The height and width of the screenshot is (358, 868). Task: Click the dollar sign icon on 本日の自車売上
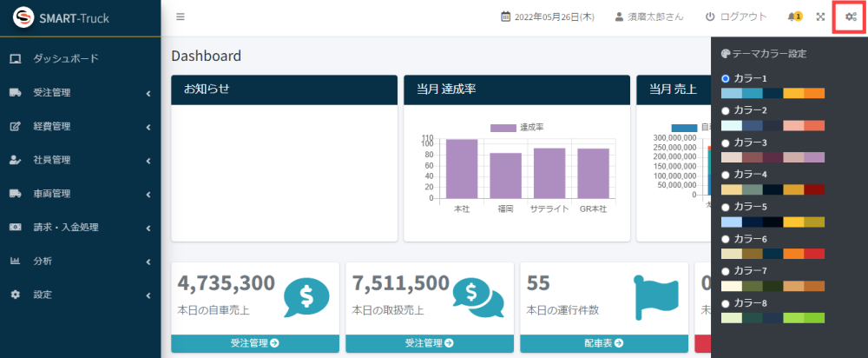(x=306, y=297)
